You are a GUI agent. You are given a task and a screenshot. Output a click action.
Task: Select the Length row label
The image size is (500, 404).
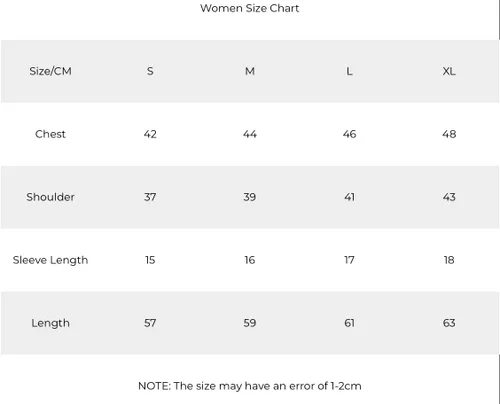tap(50, 323)
